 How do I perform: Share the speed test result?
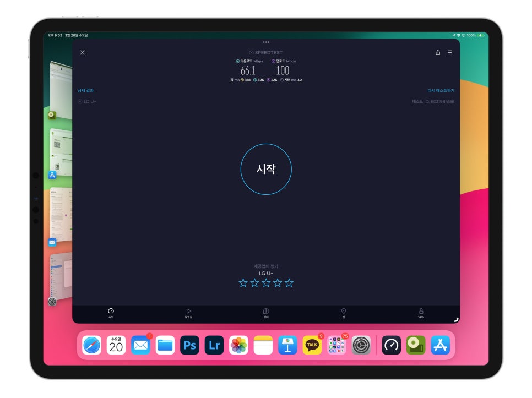coord(438,52)
